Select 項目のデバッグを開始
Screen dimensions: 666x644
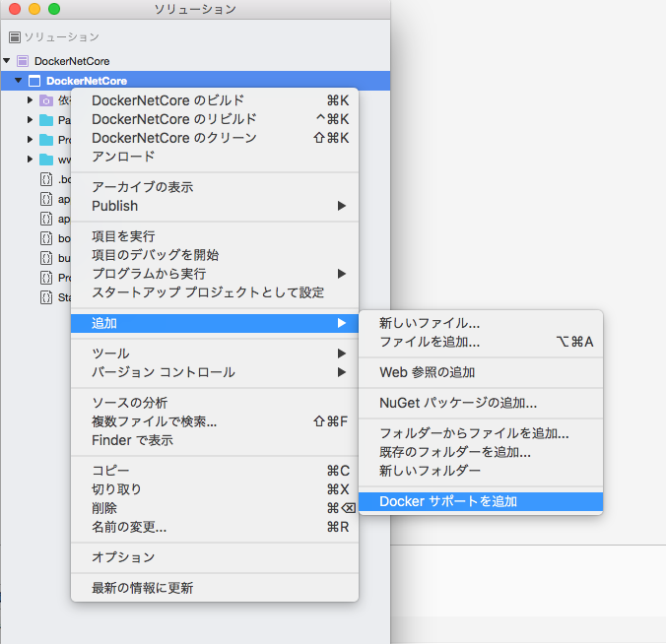coord(215,255)
